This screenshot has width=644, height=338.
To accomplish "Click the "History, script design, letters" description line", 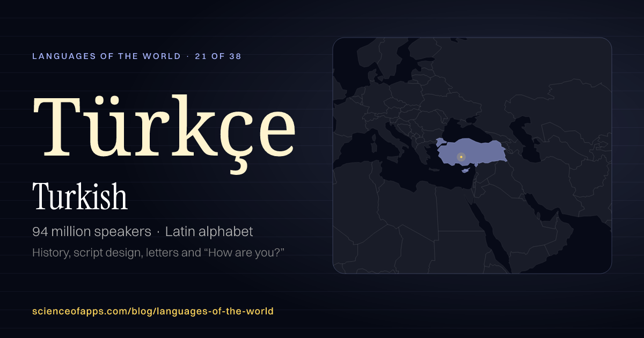I will [x=158, y=252].
